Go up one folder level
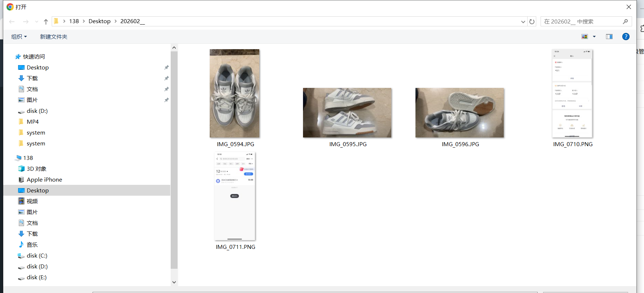The height and width of the screenshot is (293, 644). pos(46,22)
